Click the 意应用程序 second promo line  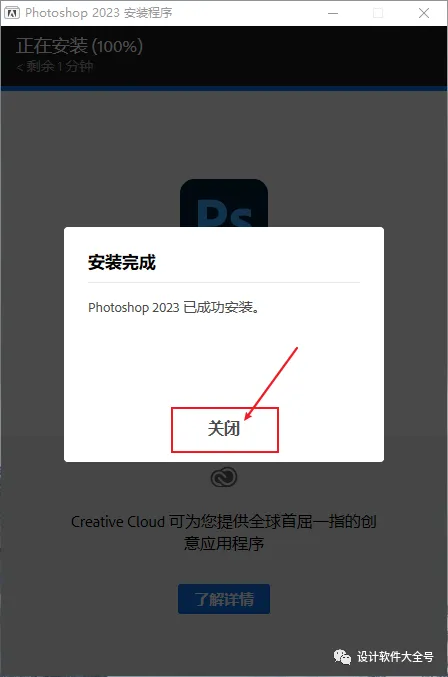[x=224, y=543]
